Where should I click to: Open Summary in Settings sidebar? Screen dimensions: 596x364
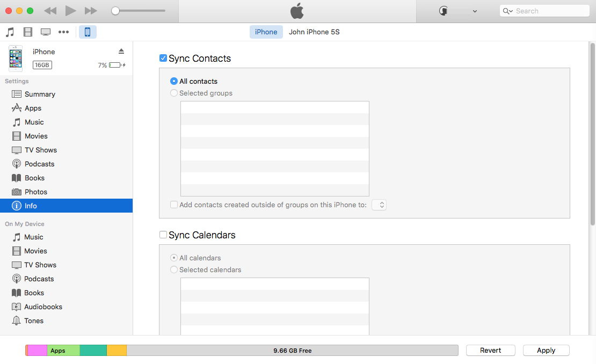[66, 94]
